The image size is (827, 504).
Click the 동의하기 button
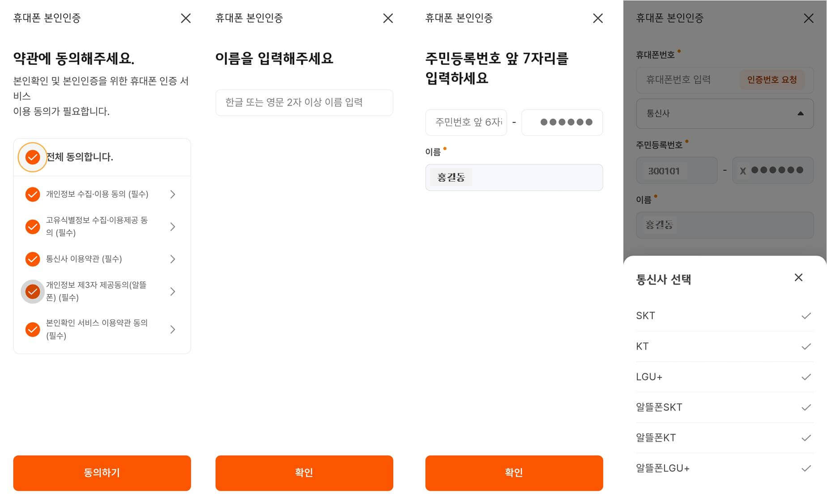pyautogui.click(x=102, y=473)
